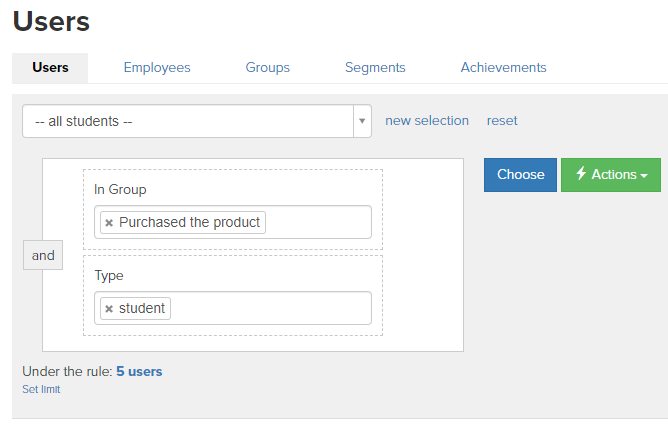668x428 pixels.
Task: Open the '5 users' result link
Action: tap(139, 371)
